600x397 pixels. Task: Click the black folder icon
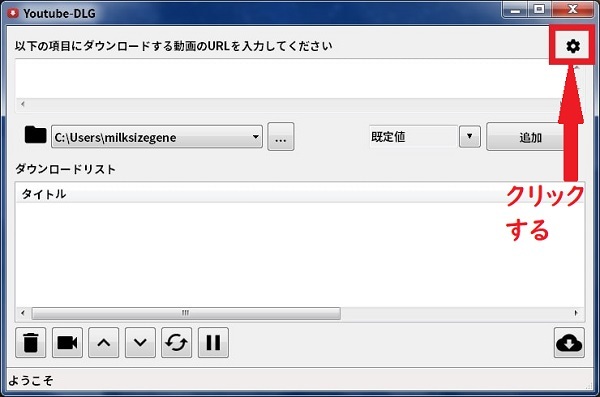pyautogui.click(x=35, y=135)
